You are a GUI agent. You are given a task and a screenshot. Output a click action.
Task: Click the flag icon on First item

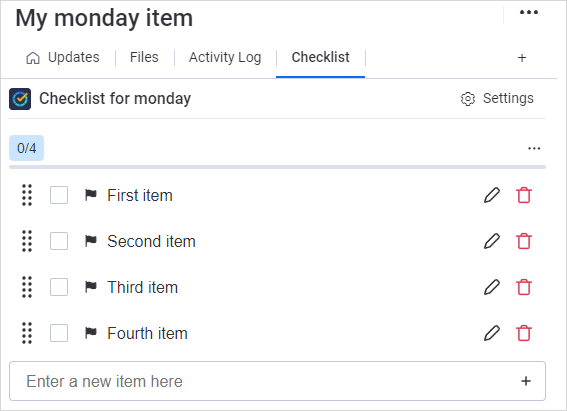coord(90,195)
